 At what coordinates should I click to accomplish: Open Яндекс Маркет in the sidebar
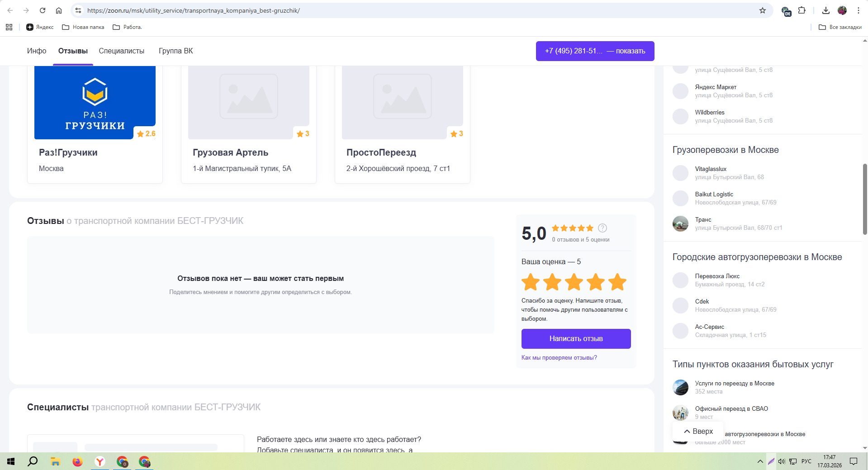click(716, 87)
